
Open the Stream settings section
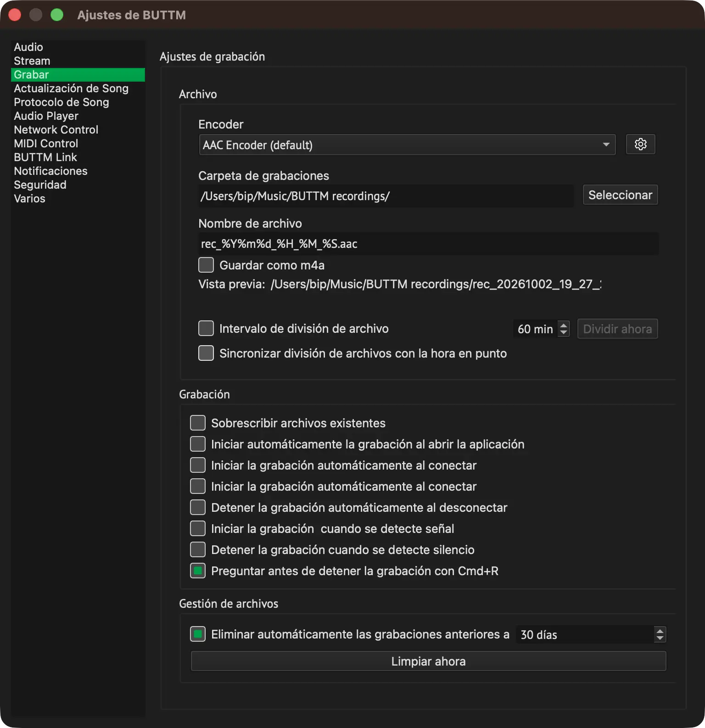(x=78, y=61)
